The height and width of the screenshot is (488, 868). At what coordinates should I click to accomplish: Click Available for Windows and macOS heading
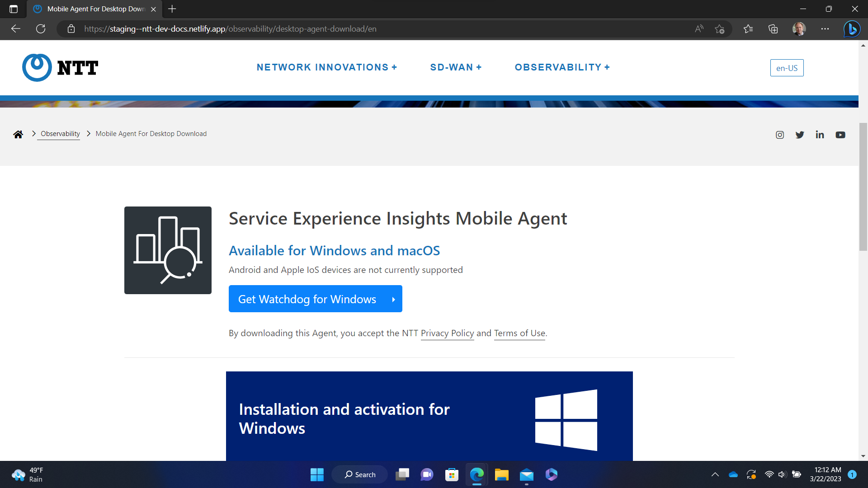[334, 250]
